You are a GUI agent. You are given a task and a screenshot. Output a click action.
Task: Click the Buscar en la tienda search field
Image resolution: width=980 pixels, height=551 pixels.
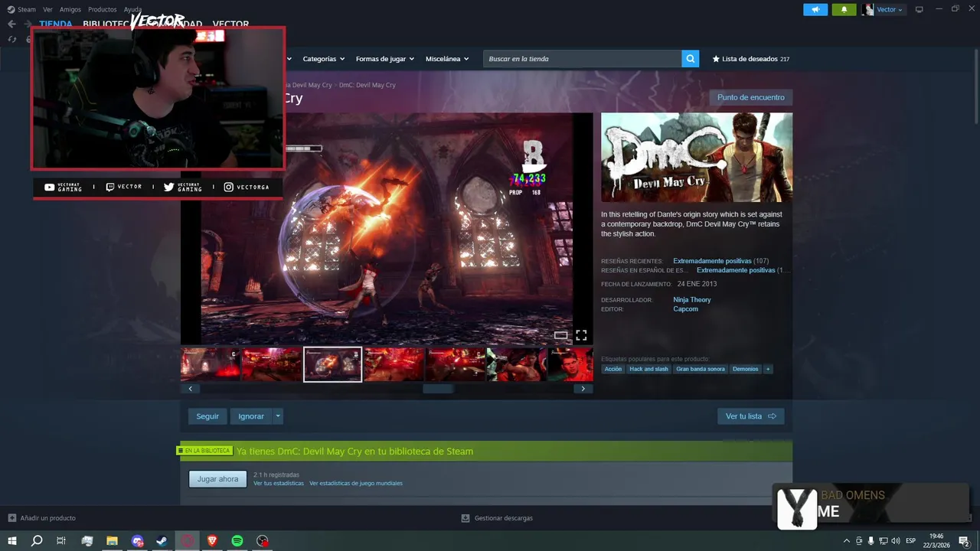tap(582, 59)
